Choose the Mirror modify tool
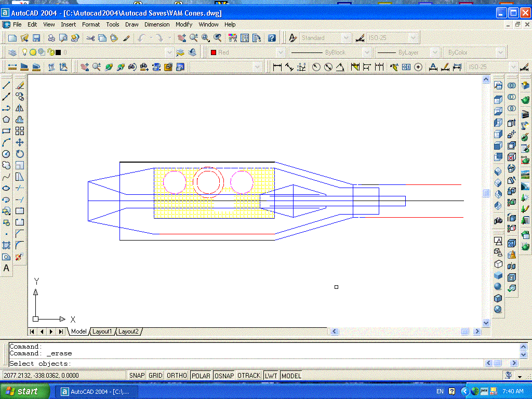Viewport: 532px width, 399px height. click(20, 108)
